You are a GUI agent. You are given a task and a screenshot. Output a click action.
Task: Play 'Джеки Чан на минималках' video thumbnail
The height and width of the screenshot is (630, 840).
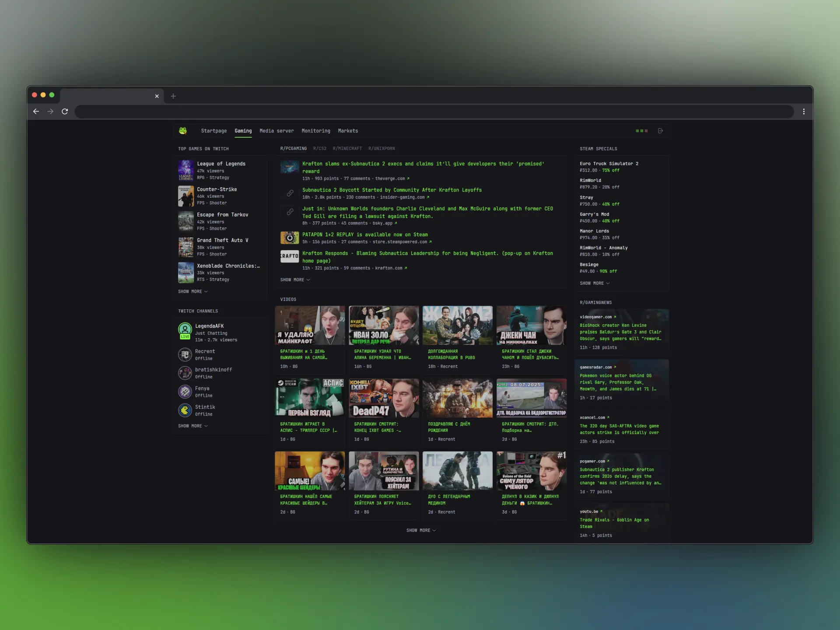point(532,325)
